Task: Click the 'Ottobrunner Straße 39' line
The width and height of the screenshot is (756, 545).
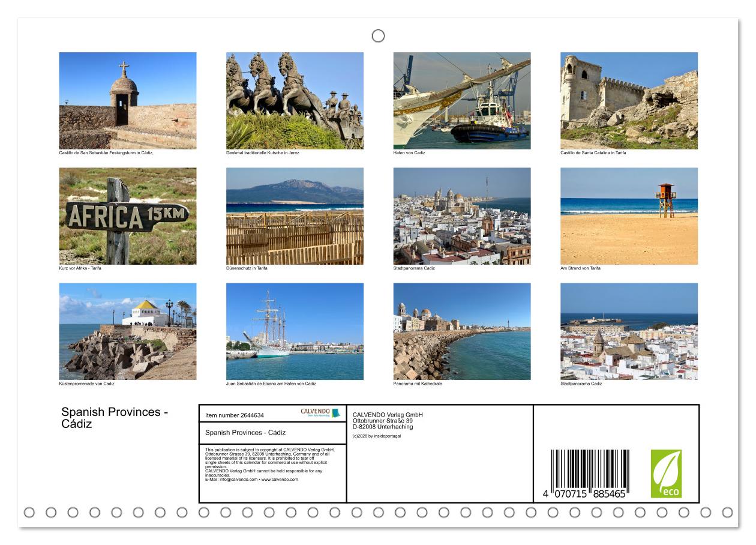Action: point(383,421)
